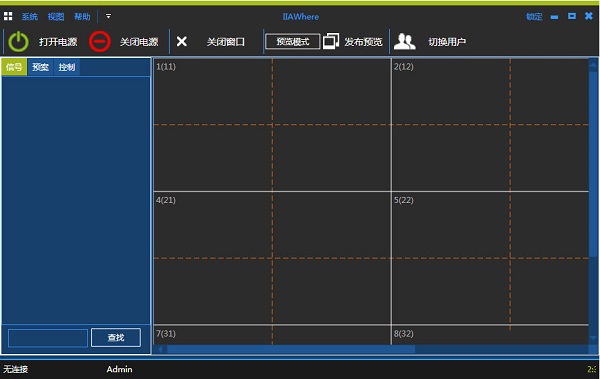Close the IIAWhere window
Image resolution: width=600 pixels, height=379 pixels.
(589, 16)
